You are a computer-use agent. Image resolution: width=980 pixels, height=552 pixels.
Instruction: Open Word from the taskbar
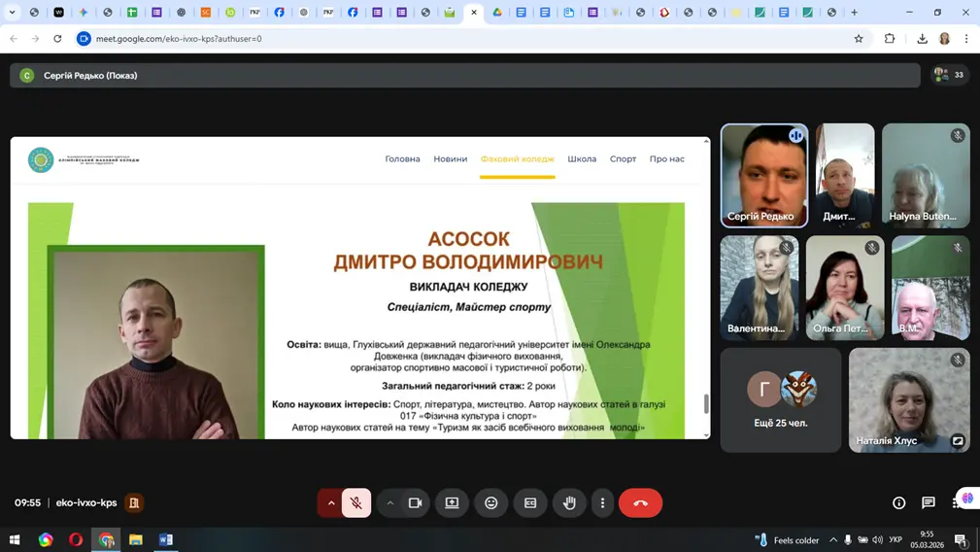point(166,539)
